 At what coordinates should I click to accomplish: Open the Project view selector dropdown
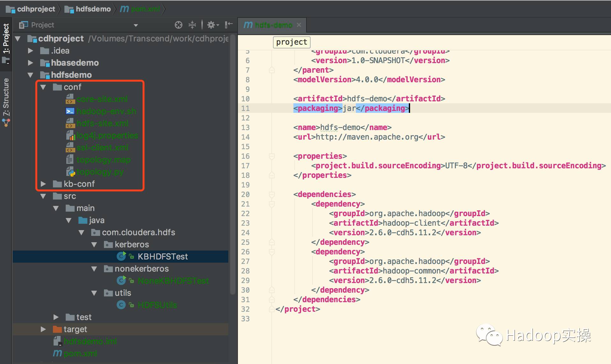coord(136,25)
